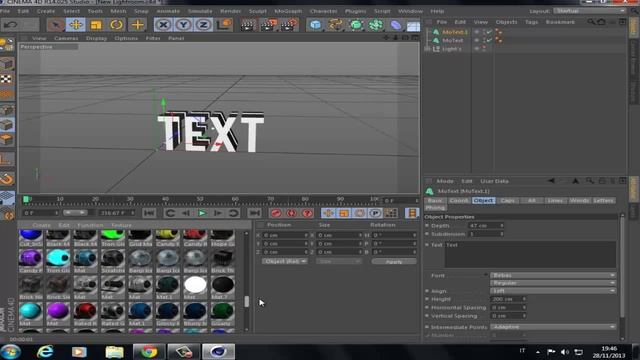Open the MoGraph menu
The width and height of the screenshot is (640, 360).
point(288,11)
